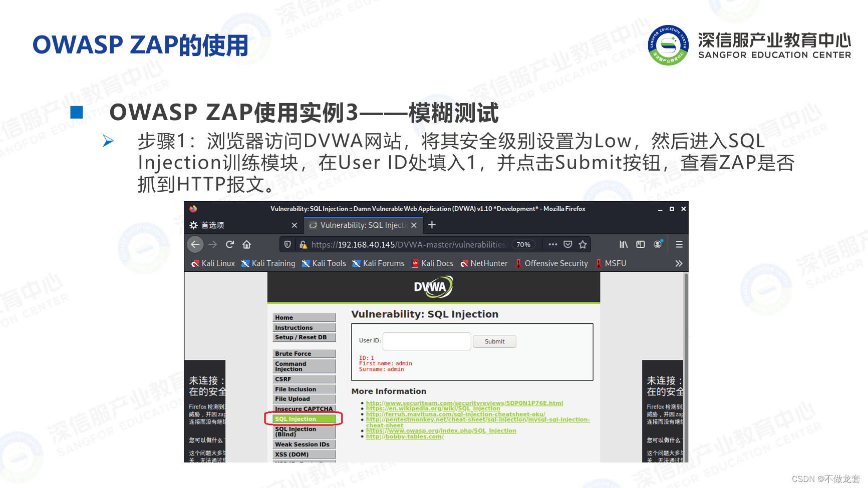Switch to the 首选项 tab
The width and height of the screenshot is (868, 488).
pyautogui.click(x=244, y=225)
